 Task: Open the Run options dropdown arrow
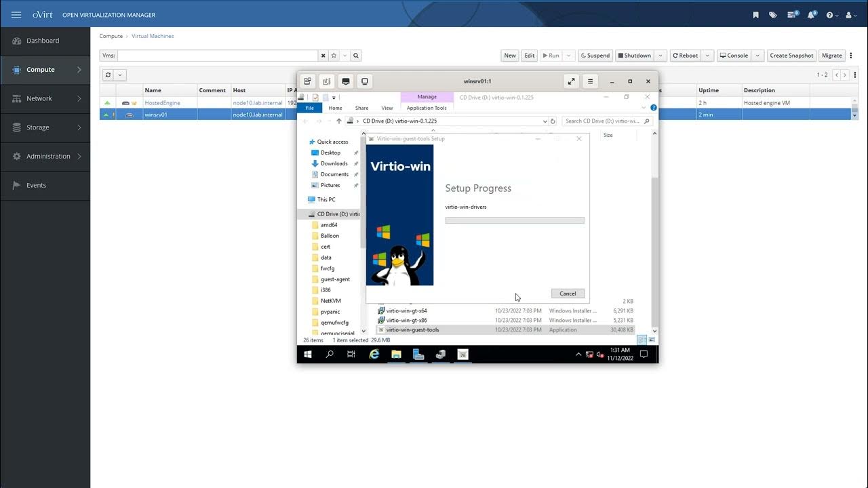[x=569, y=56]
